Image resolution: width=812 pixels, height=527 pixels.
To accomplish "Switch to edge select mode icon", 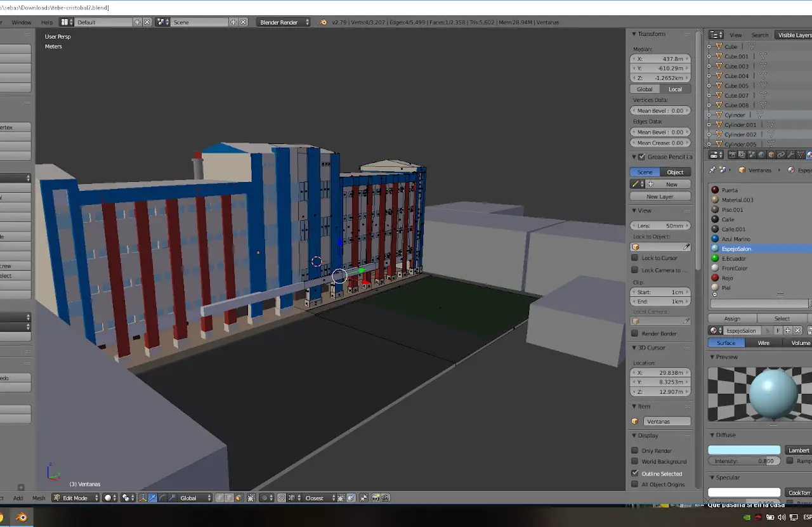I will (229, 498).
